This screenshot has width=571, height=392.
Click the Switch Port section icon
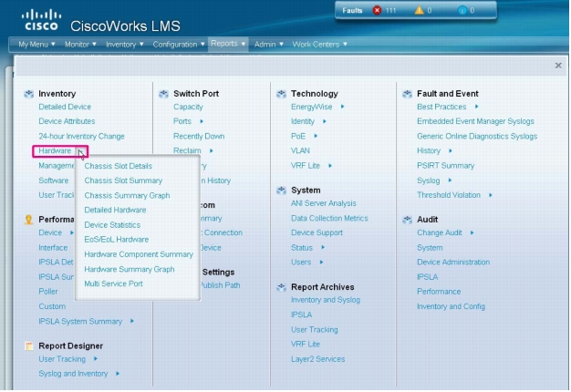click(163, 94)
